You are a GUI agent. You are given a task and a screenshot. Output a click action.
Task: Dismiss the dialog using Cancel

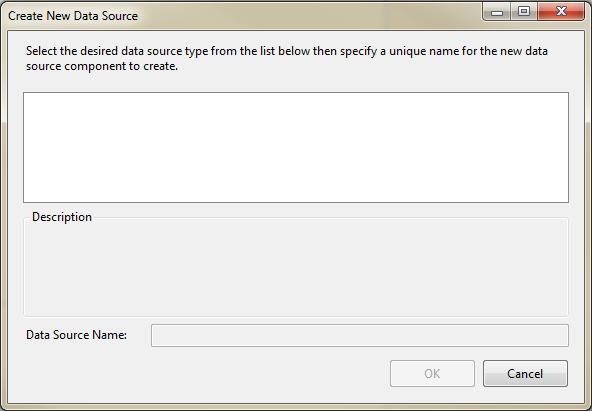point(525,373)
